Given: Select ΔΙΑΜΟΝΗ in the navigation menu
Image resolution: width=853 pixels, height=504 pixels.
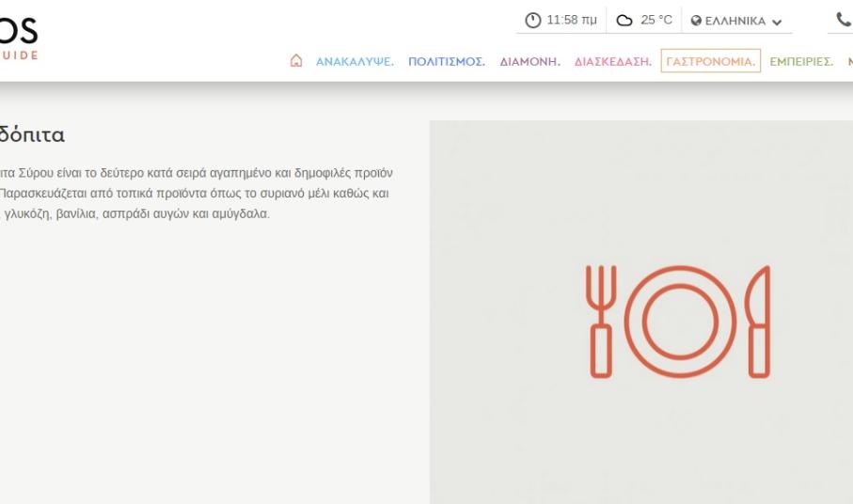Looking at the screenshot, I should coord(529,62).
